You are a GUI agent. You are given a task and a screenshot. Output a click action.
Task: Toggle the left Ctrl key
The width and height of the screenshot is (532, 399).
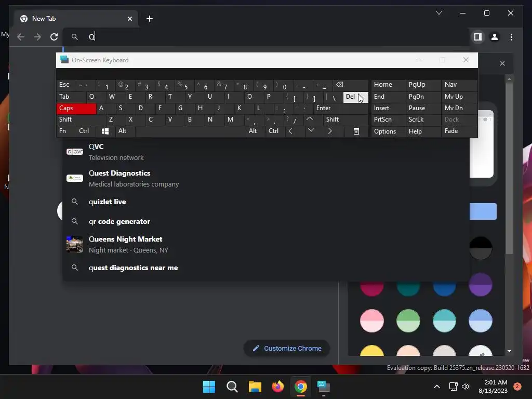click(86, 131)
